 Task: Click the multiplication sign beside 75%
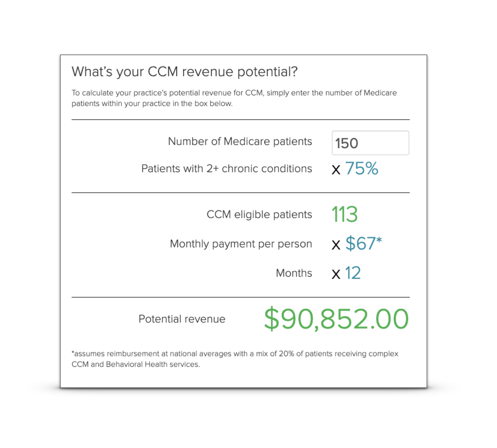[x=336, y=170]
